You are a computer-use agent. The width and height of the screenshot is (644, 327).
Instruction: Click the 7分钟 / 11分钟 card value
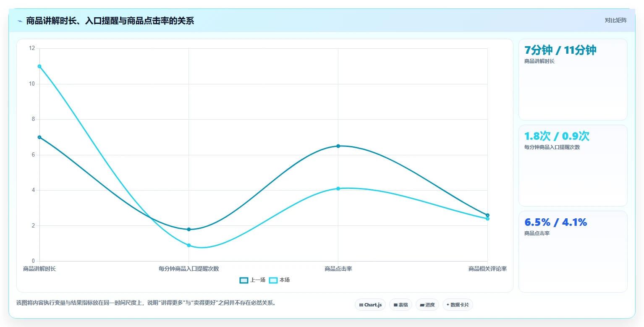click(560, 50)
